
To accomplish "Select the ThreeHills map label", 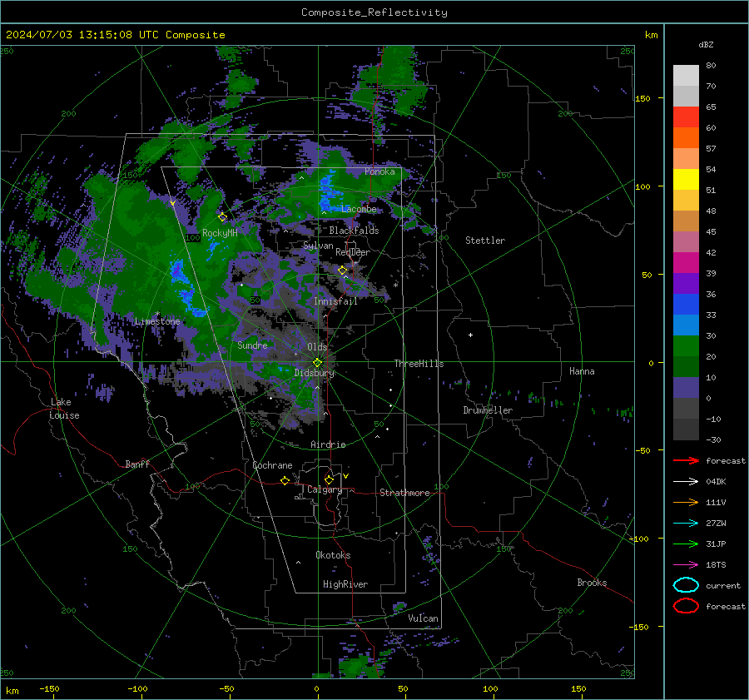I will click(x=419, y=364).
